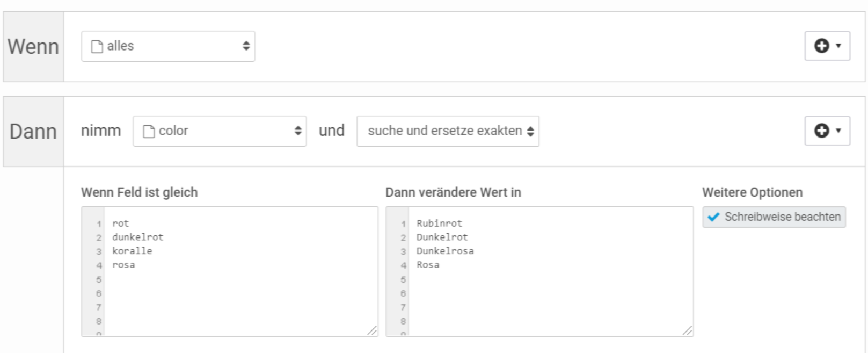The width and height of the screenshot is (868, 353).
Task: Toggle the 'Schreibweise beachten' option
Action: pos(774,217)
